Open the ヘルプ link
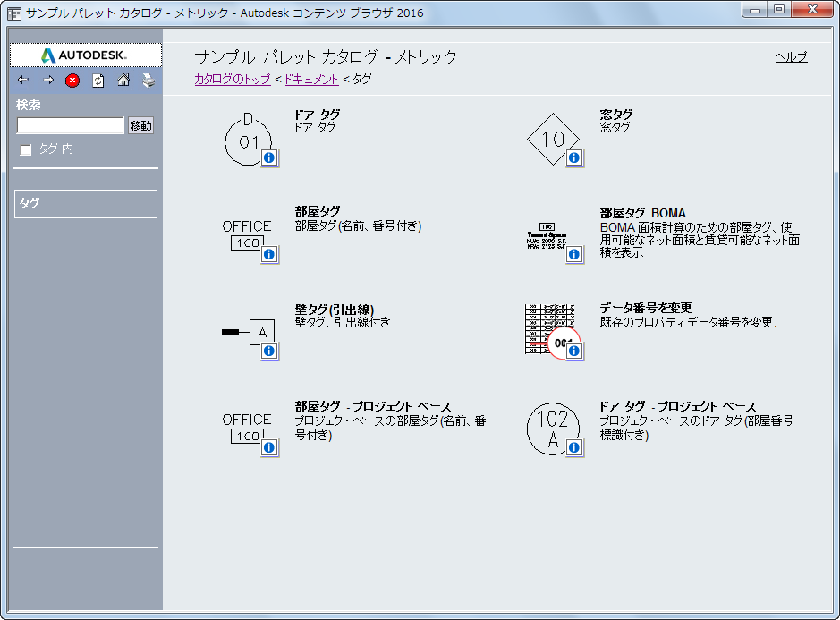The image size is (840, 620). click(x=792, y=56)
